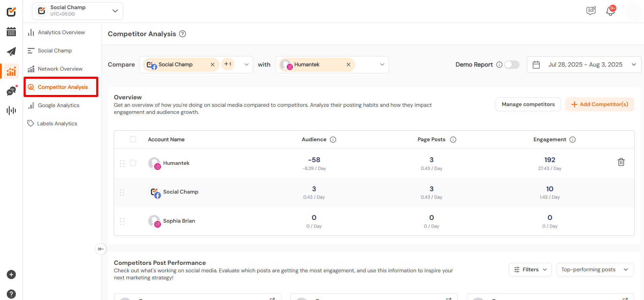Image resolution: width=644 pixels, height=300 pixels.
Task: Grab the drag handle on Sophia Brian row
Action: click(122, 221)
